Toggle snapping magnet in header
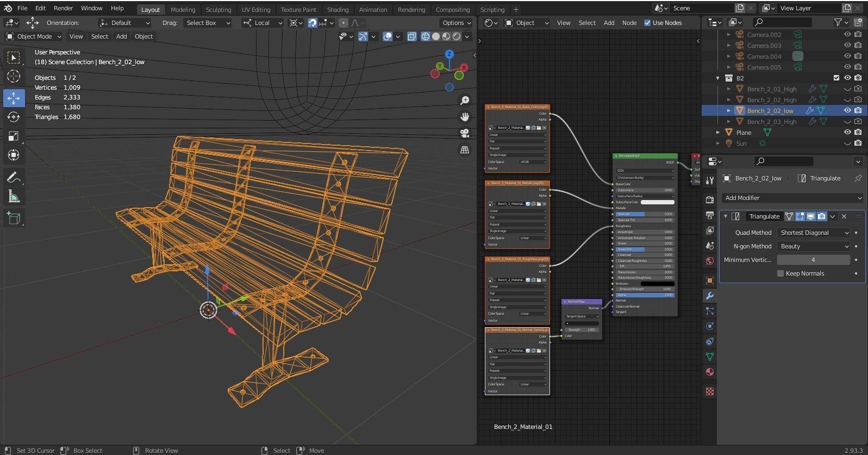 [x=313, y=23]
